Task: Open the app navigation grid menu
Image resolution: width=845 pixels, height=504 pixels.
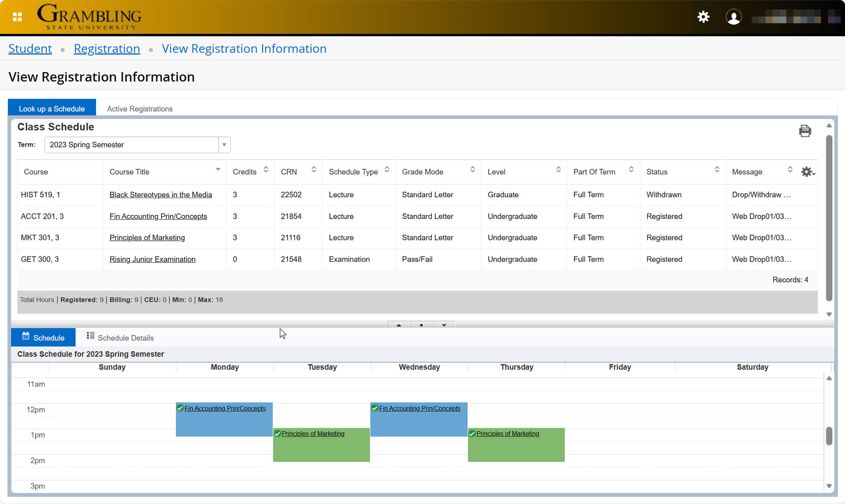Action: [x=17, y=17]
